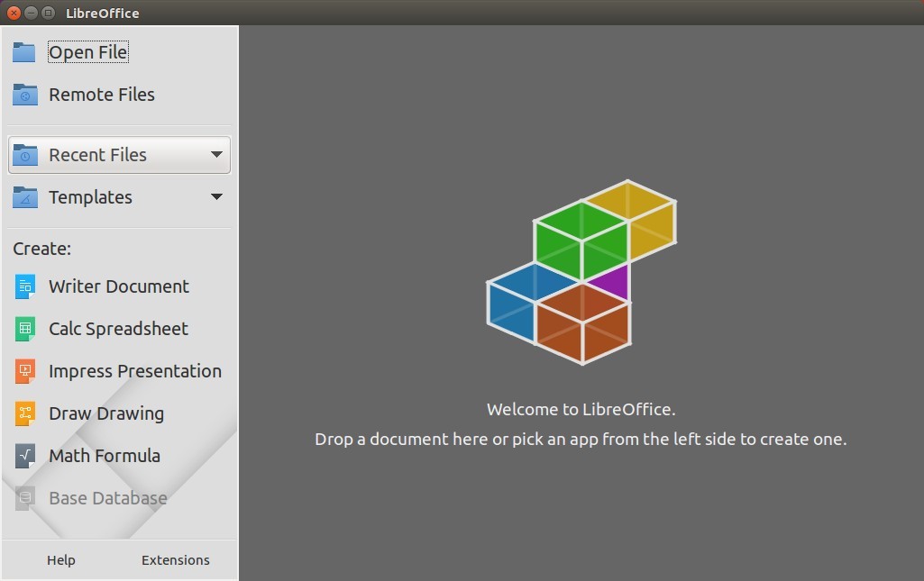
Task: Open the Help button
Action: click(61, 559)
